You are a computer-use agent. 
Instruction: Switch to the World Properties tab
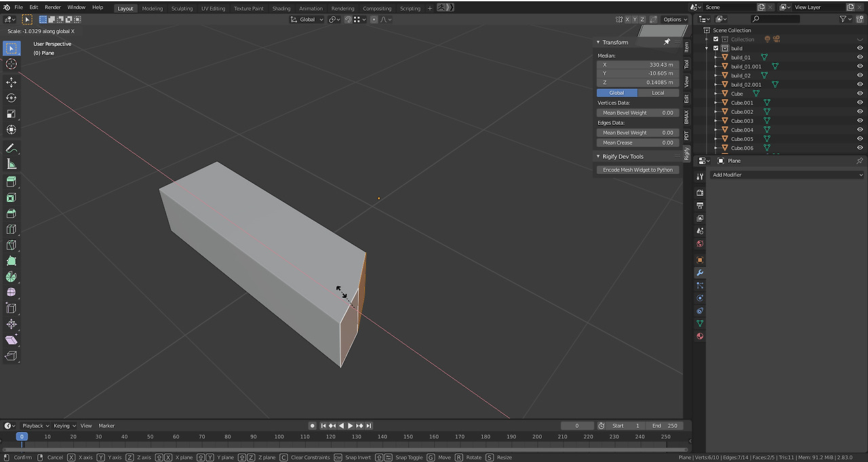click(700, 244)
